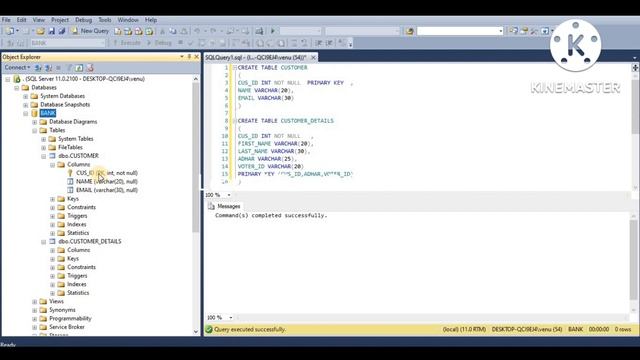Open the Object Explorer window position dropdown

182,57
